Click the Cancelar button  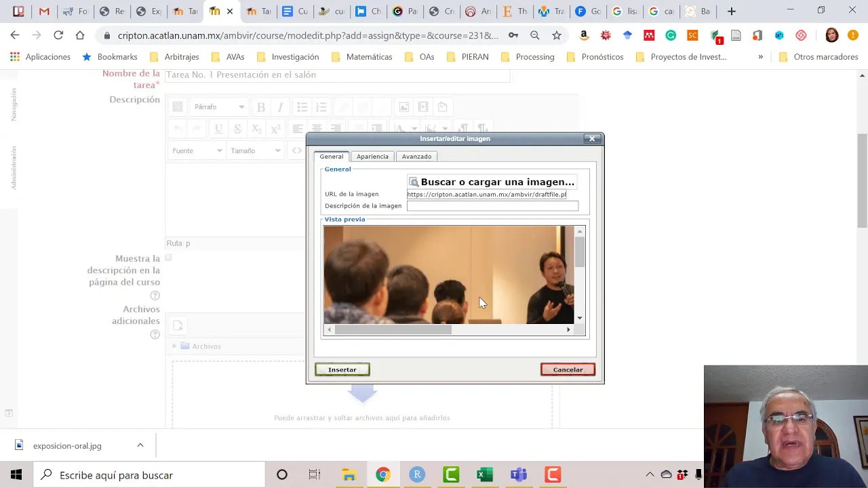tap(568, 369)
